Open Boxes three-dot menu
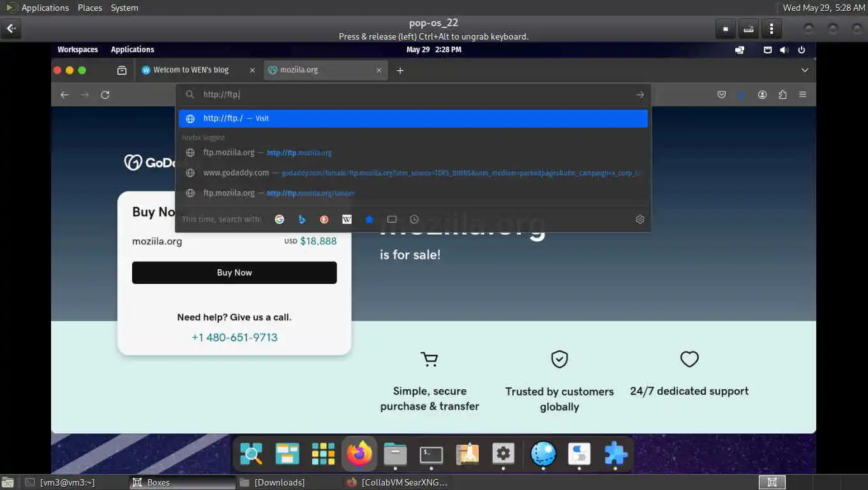The image size is (868, 490). 772,29
